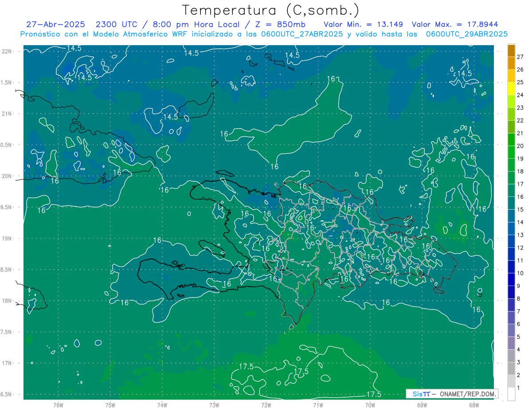Click the legend value '11'

point(520,261)
